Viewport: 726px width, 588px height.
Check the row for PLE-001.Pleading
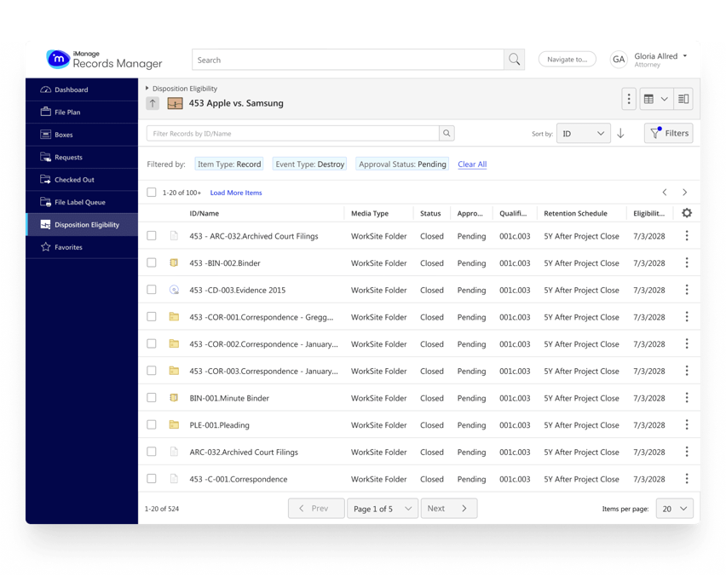[x=152, y=425]
